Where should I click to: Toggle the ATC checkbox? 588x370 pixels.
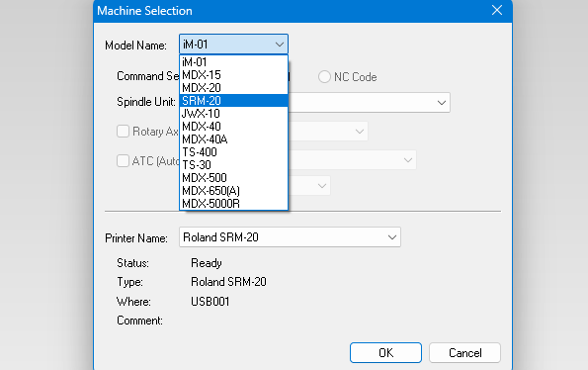click(123, 161)
